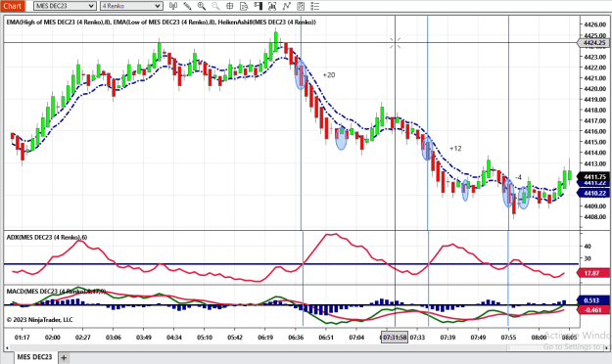Select the MACD(MES DEC23 (4 Renko)) label
This screenshot has height=364, width=612.
56,291
